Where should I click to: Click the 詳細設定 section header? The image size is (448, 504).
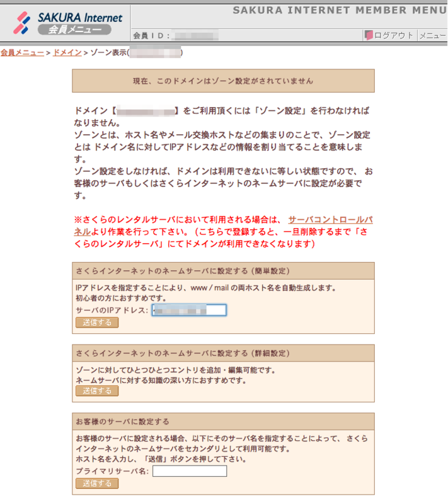(223, 353)
